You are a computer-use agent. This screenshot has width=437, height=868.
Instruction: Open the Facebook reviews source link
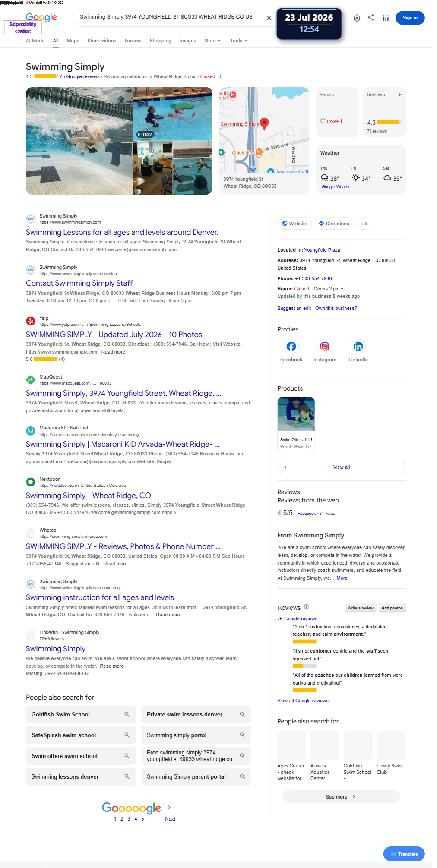[306, 514]
